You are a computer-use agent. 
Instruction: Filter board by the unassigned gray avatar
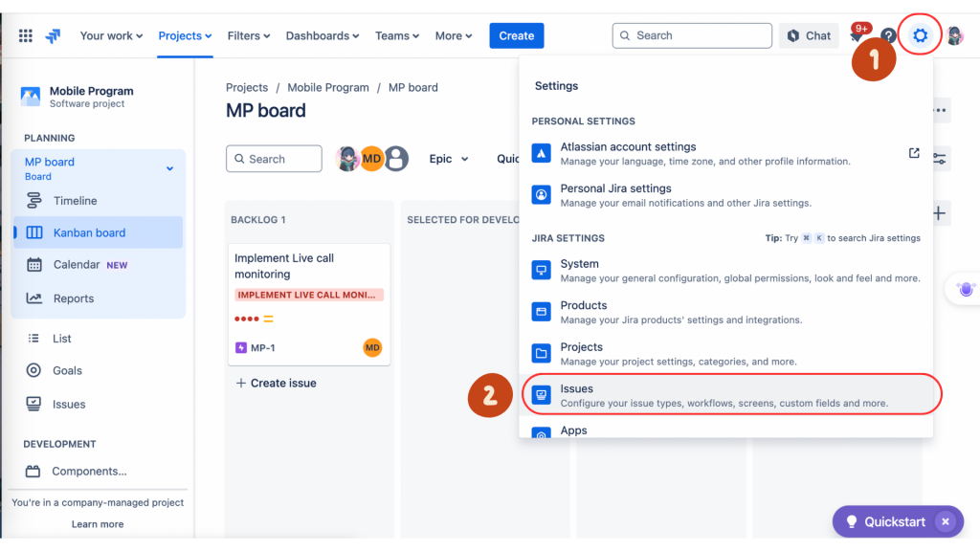(396, 159)
